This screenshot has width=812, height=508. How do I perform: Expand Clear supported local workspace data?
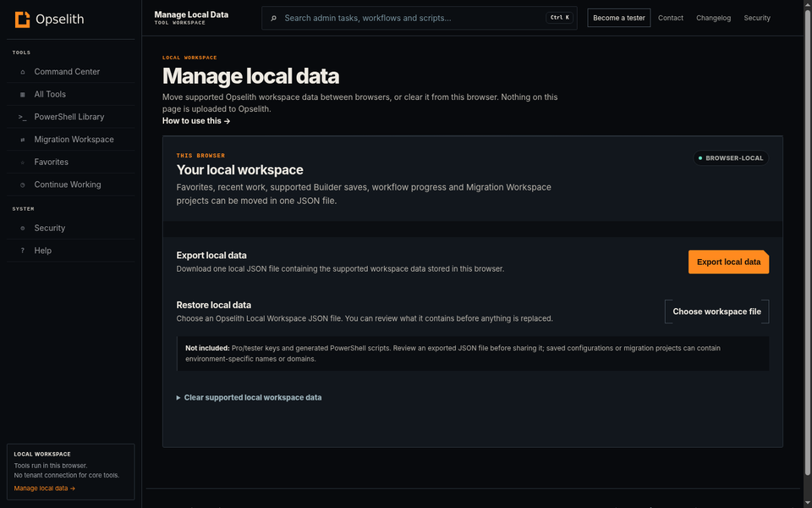(x=249, y=398)
